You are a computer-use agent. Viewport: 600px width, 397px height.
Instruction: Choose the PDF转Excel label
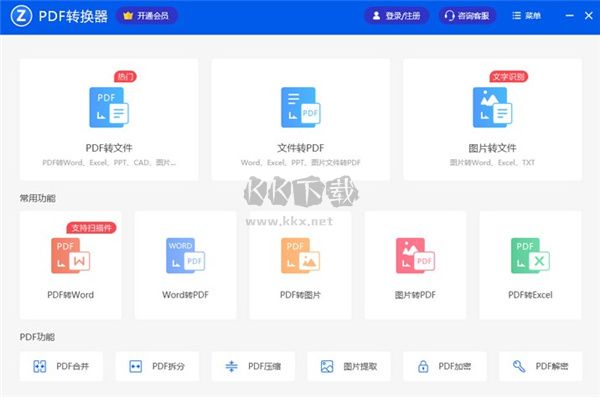[530, 295]
